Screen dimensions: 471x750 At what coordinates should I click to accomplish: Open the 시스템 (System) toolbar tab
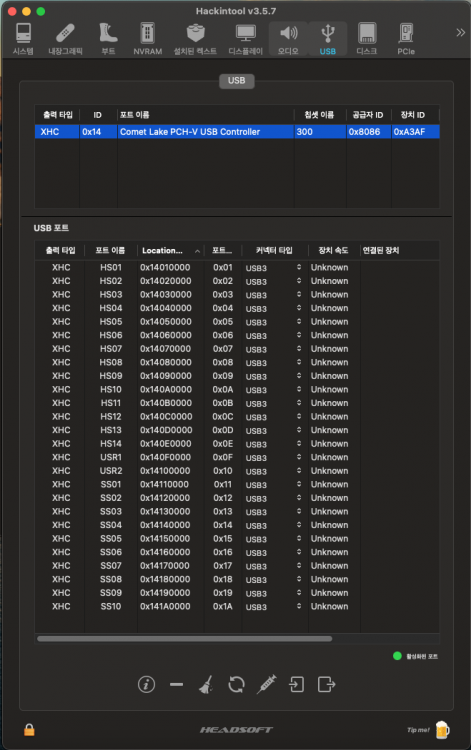click(x=23, y=39)
